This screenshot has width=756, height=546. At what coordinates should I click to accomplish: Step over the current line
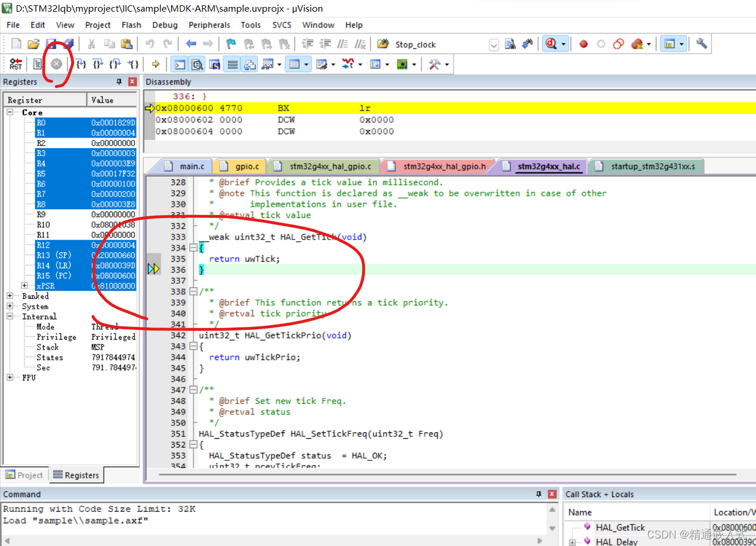pos(98,64)
